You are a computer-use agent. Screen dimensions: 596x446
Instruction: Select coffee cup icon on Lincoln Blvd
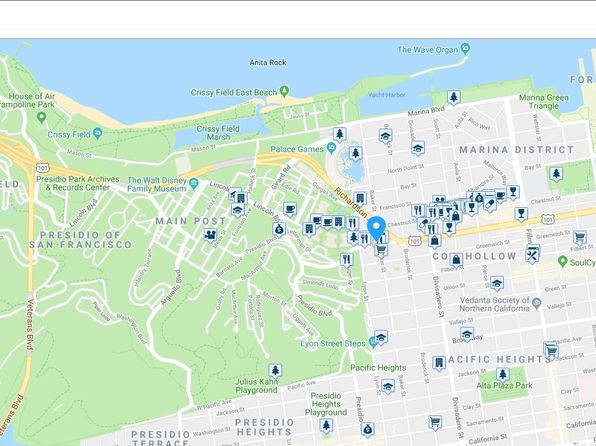(x=290, y=209)
